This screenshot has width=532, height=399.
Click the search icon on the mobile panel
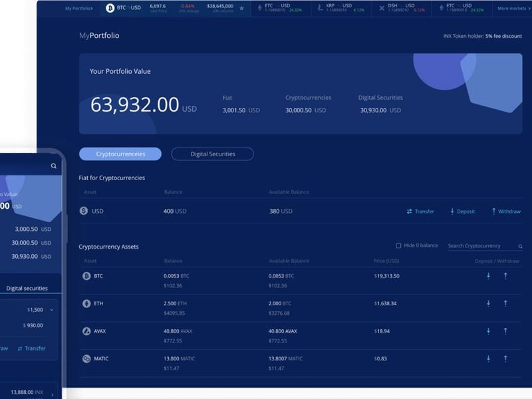(x=54, y=166)
